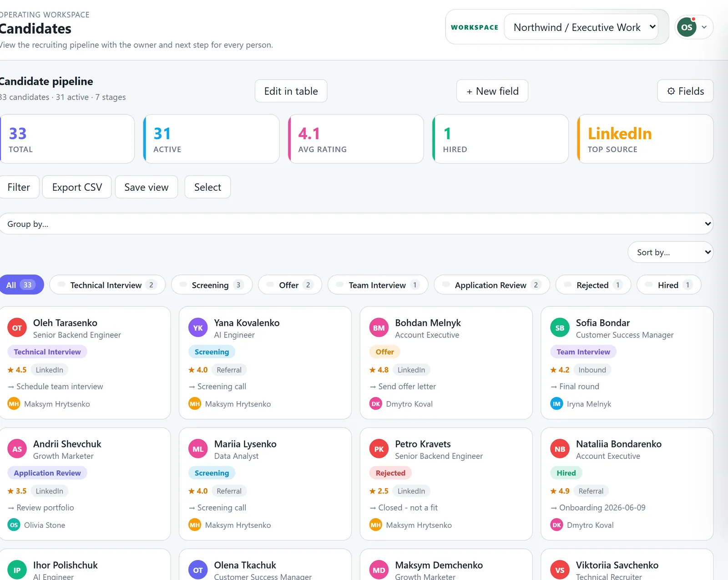This screenshot has height=580, width=728.
Task: Click Petro Kravets' PK avatar
Action: [379, 449]
